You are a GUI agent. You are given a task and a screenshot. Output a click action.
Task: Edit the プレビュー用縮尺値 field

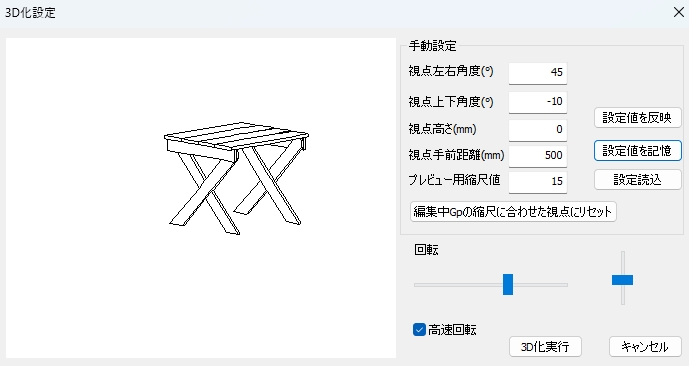point(538,181)
